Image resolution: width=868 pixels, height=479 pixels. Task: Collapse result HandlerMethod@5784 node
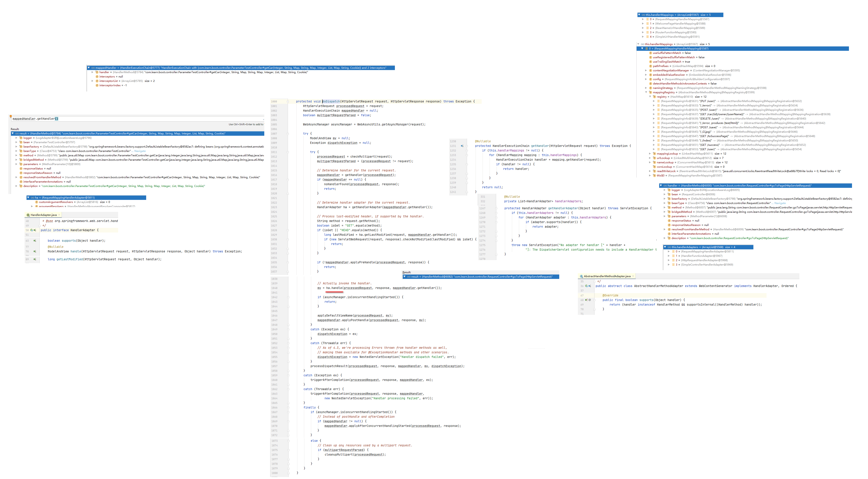pos(13,133)
